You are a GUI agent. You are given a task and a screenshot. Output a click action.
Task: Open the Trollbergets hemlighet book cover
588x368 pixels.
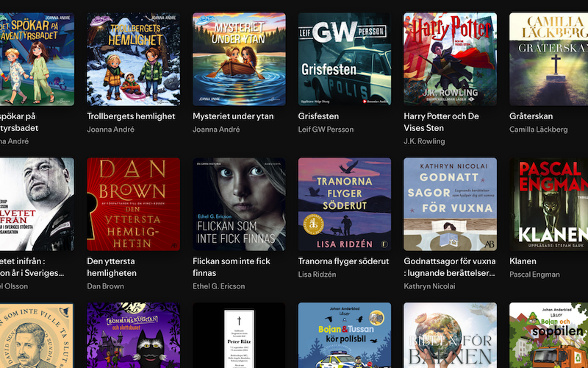pos(133,59)
